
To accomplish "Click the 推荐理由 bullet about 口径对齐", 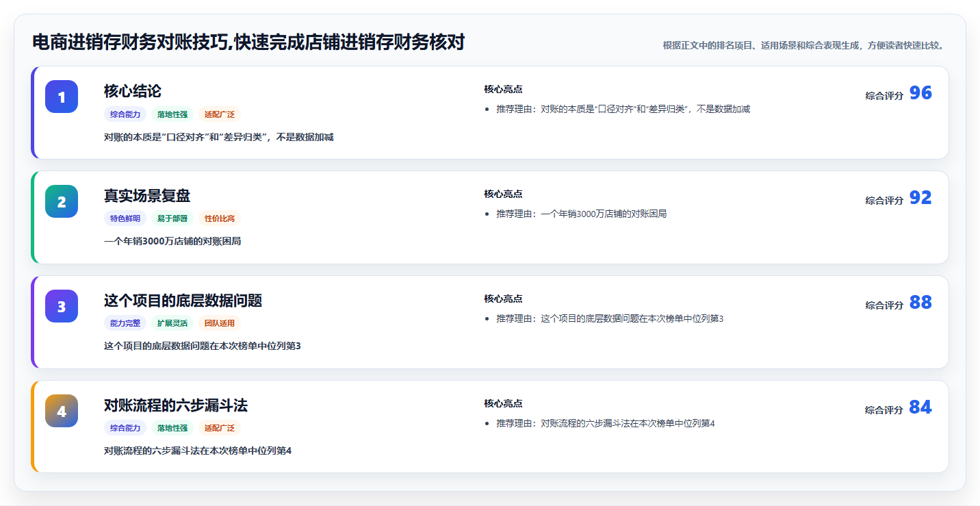I will (x=623, y=109).
